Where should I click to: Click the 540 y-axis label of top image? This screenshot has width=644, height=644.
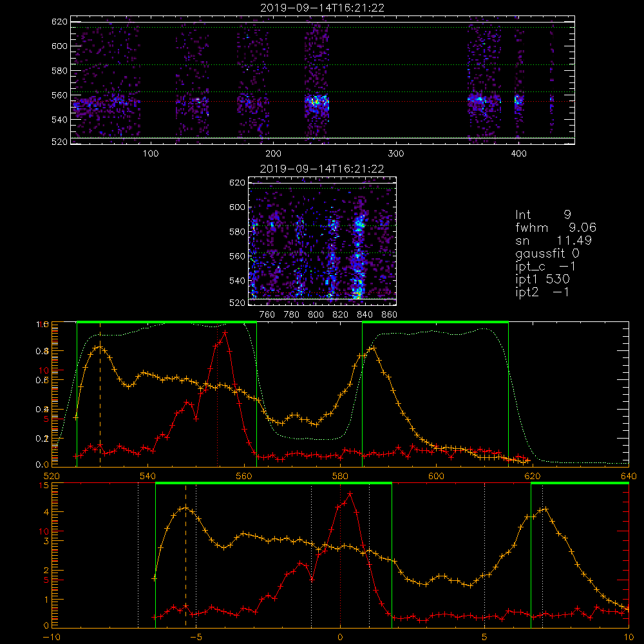(59, 120)
